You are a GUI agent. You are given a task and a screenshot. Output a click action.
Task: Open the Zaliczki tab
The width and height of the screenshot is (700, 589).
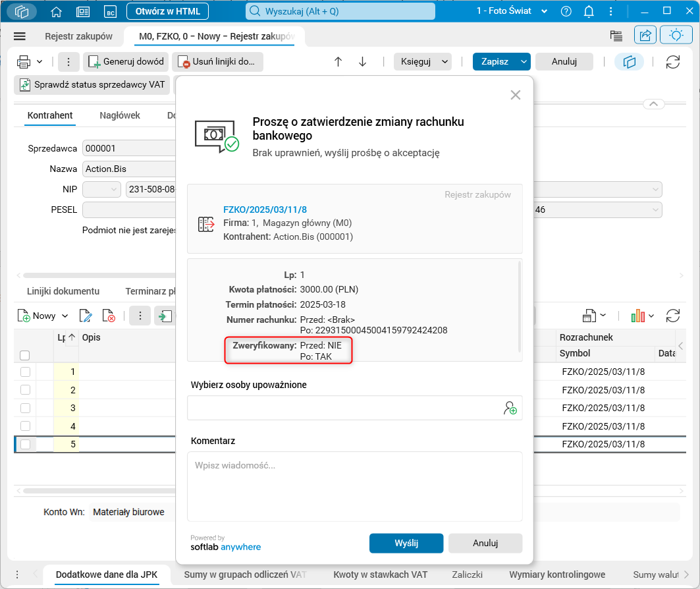click(467, 575)
